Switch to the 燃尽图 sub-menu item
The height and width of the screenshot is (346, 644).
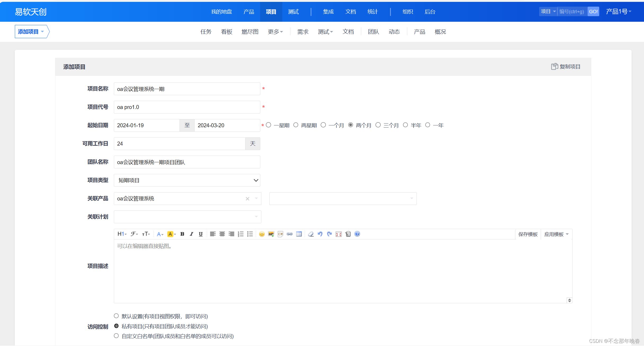coord(250,32)
